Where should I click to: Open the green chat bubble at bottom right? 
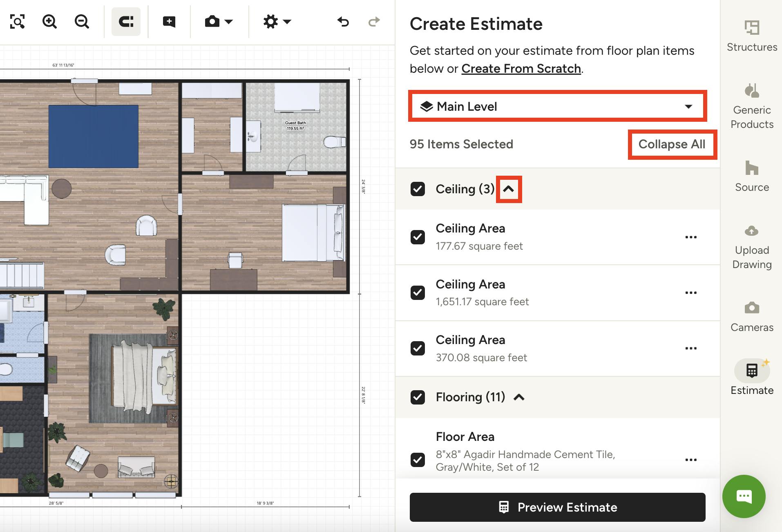[x=744, y=496]
